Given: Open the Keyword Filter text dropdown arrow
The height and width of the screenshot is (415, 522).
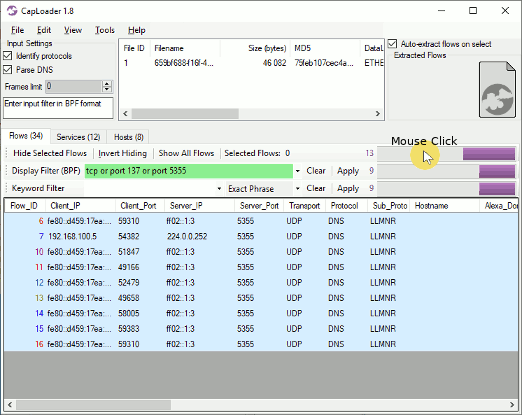Looking at the screenshot, I should (219, 189).
